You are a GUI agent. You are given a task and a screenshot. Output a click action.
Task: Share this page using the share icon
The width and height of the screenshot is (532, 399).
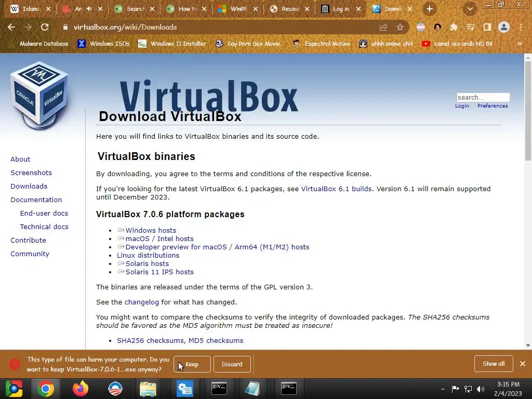click(383, 27)
